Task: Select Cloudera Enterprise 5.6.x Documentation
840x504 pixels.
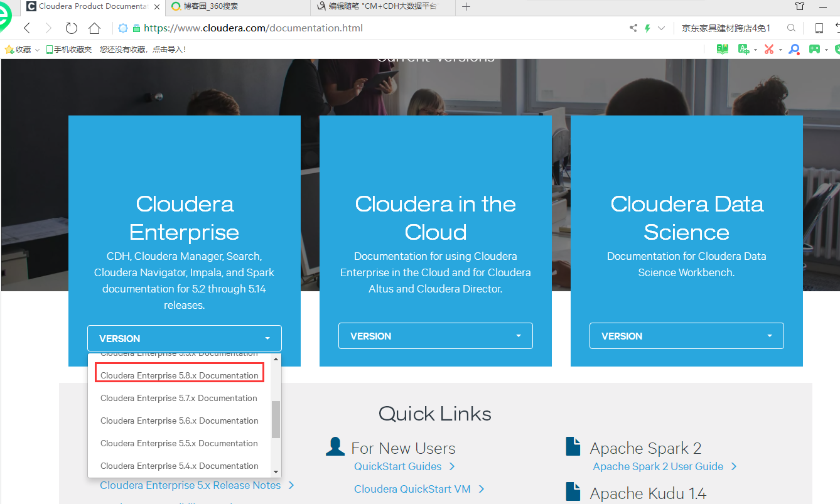Action: pos(180,421)
